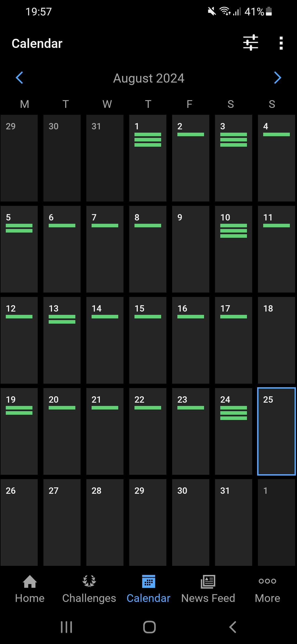Open Android recent apps button
The image size is (297, 644).
point(66,627)
